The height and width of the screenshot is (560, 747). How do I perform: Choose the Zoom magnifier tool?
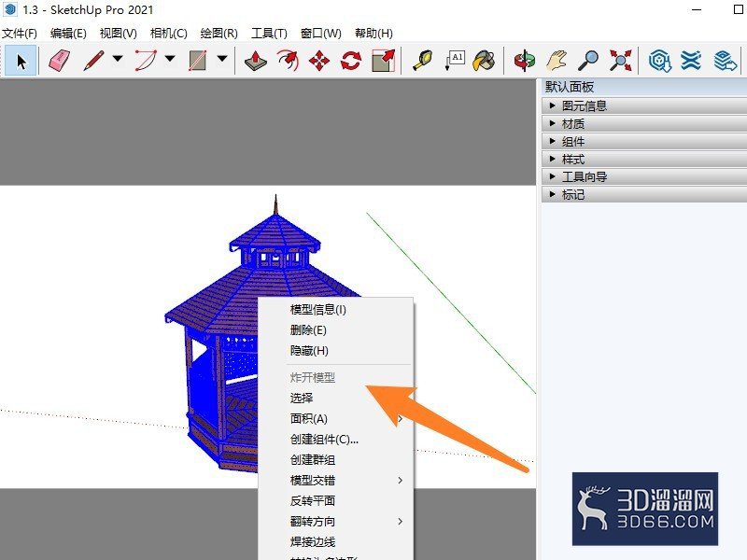click(588, 61)
